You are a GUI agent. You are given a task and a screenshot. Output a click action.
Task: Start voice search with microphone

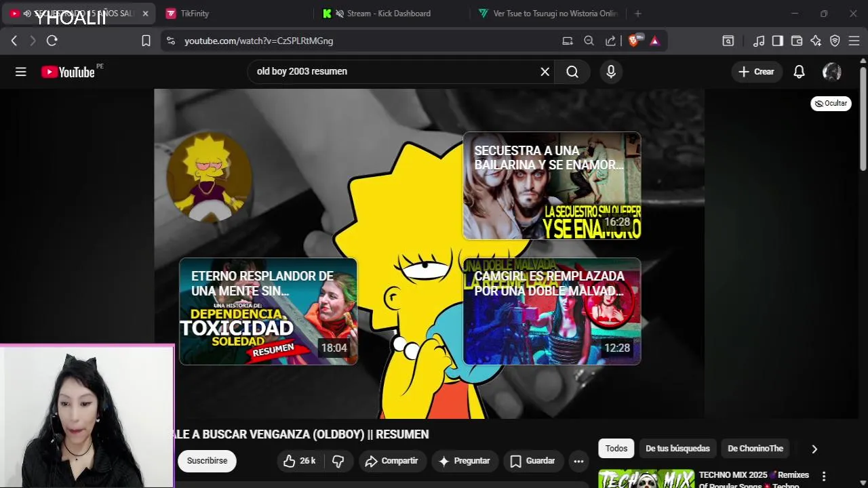[x=611, y=72]
